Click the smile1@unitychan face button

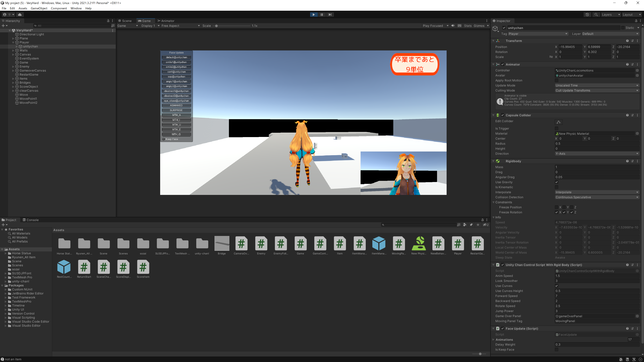point(176,62)
